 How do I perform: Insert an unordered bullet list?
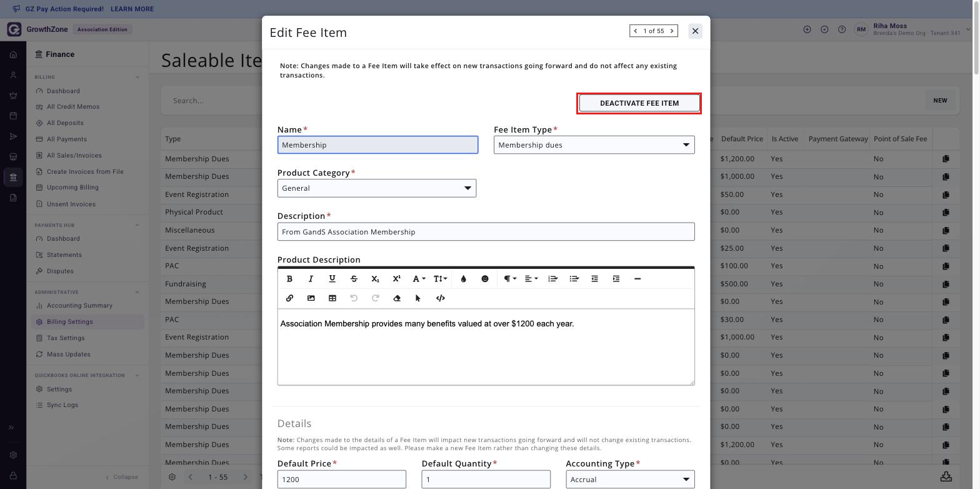(574, 279)
